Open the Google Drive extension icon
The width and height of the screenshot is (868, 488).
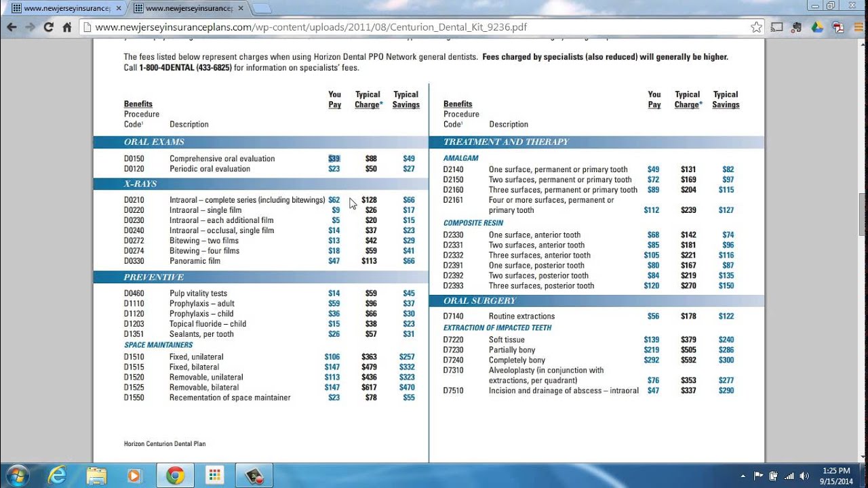pyautogui.click(x=817, y=27)
